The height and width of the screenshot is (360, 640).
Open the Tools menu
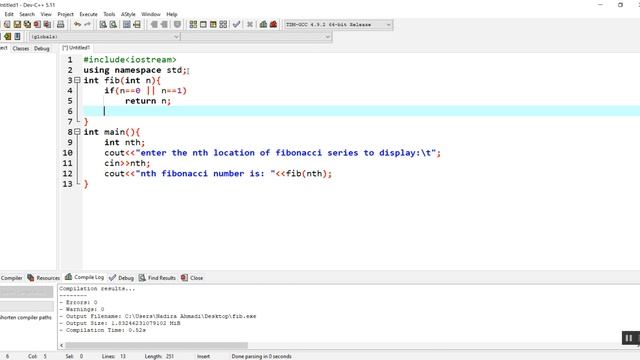pyautogui.click(x=109, y=14)
